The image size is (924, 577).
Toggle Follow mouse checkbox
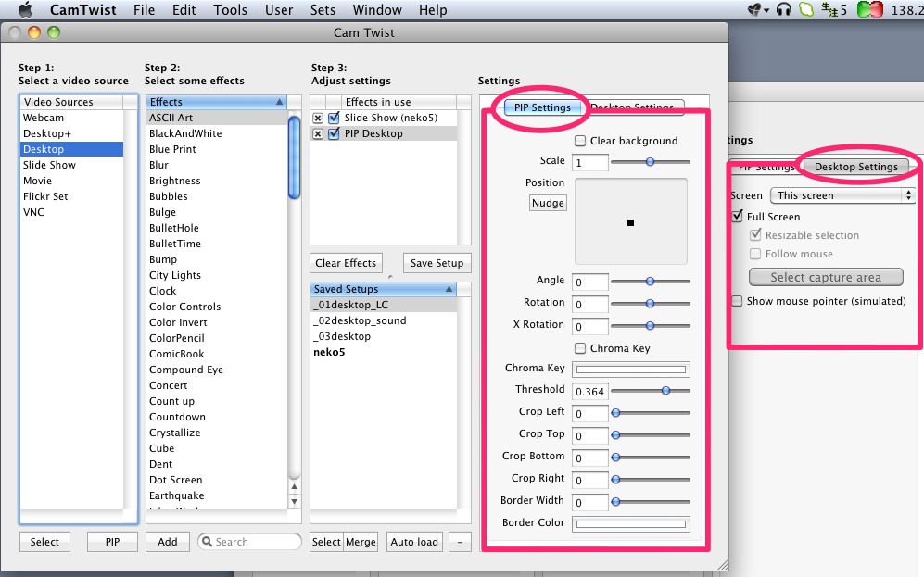[x=755, y=254]
